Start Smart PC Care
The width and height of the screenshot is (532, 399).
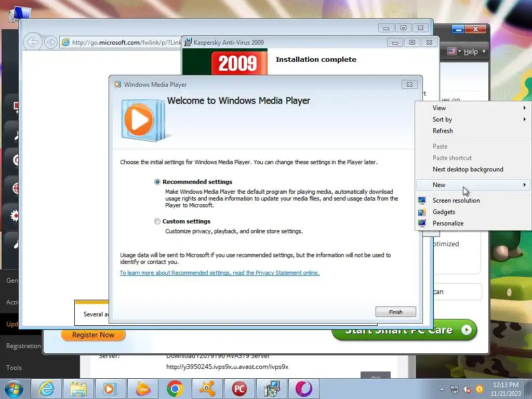[404, 330]
